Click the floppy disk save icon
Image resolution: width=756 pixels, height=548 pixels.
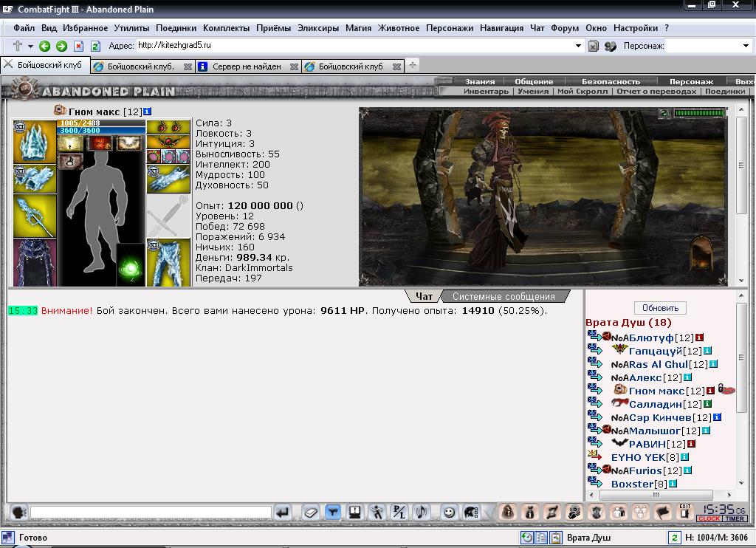355,513
